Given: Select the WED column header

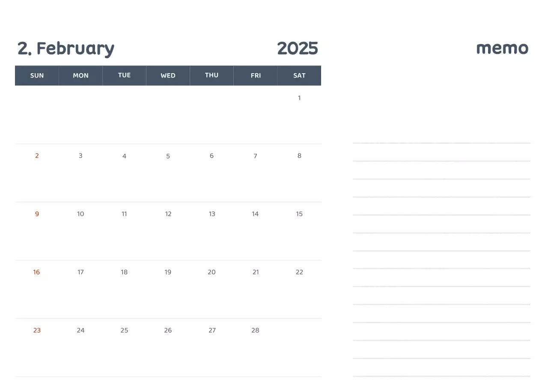Looking at the screenshot, I should tap(168, 76).
